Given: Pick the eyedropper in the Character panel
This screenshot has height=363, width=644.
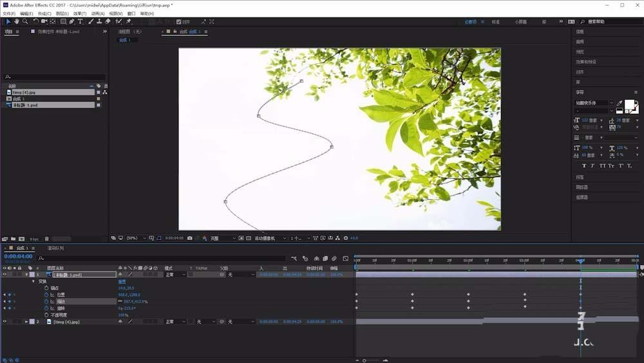Looking at the screenshot, I should point(620,103).
